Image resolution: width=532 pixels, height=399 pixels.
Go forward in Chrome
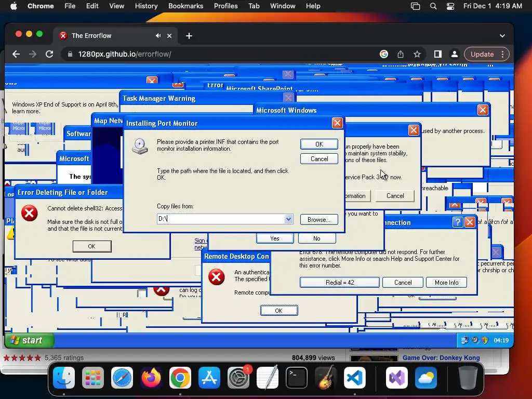(x=33, y=54)
